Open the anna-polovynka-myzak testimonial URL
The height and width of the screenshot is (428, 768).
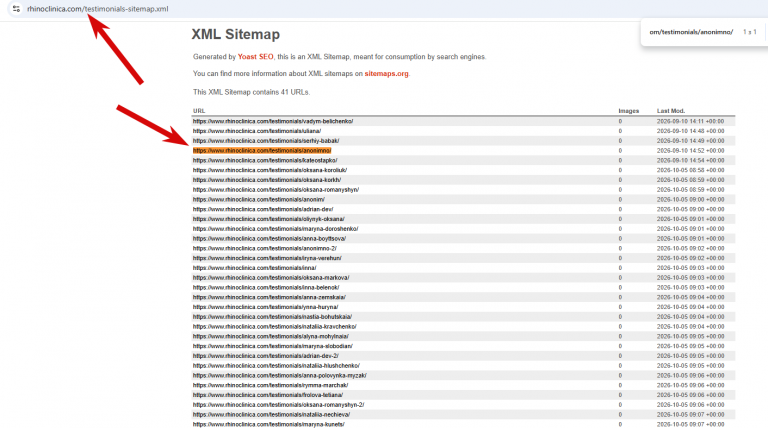pyautogui.click(x=280, y=376)
